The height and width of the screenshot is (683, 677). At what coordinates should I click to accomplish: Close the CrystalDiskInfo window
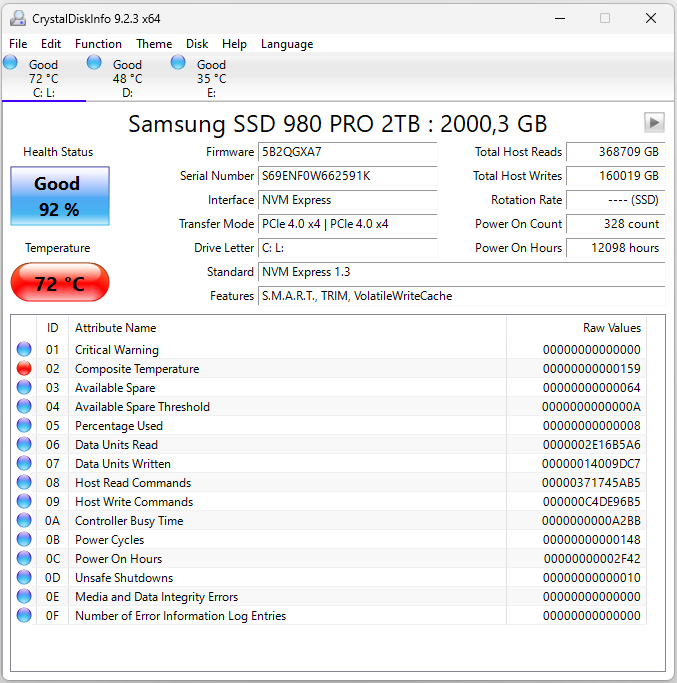[x=650, y=18]
